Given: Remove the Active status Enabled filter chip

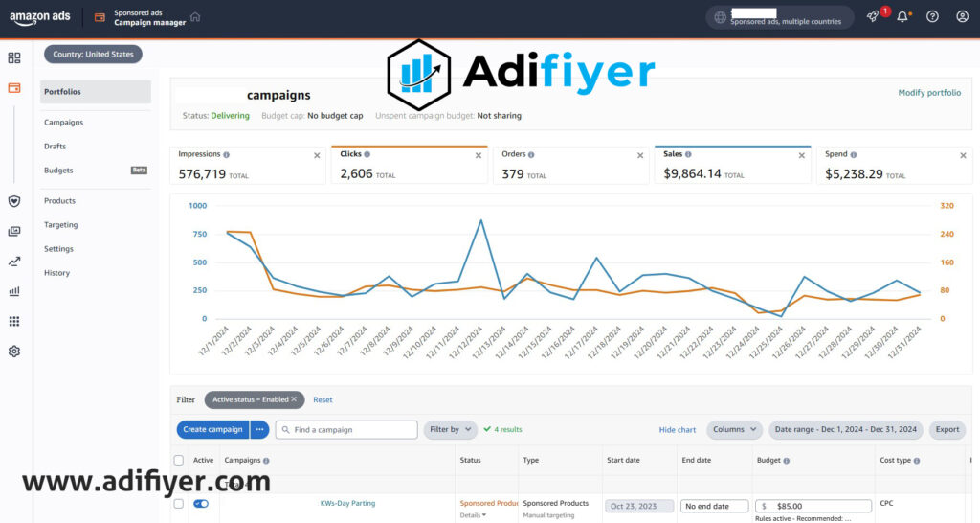Looking at the screenshot, I should (294, 399).
